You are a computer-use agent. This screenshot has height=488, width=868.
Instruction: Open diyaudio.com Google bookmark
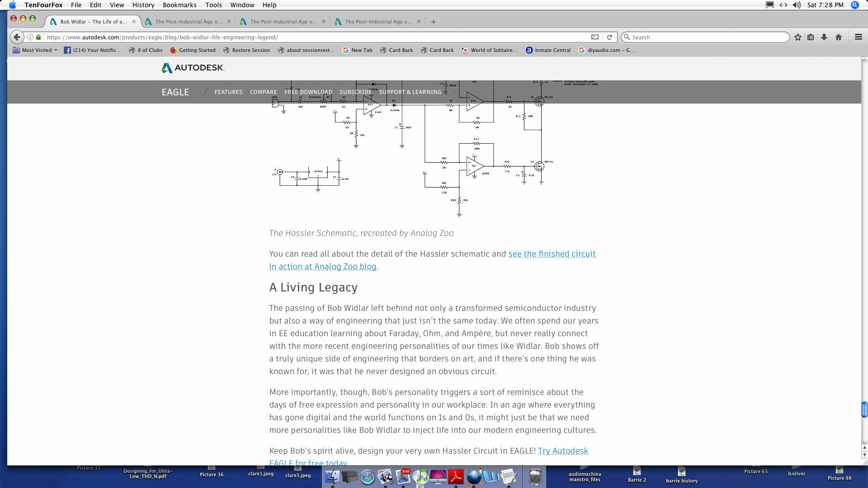[607, 50]
